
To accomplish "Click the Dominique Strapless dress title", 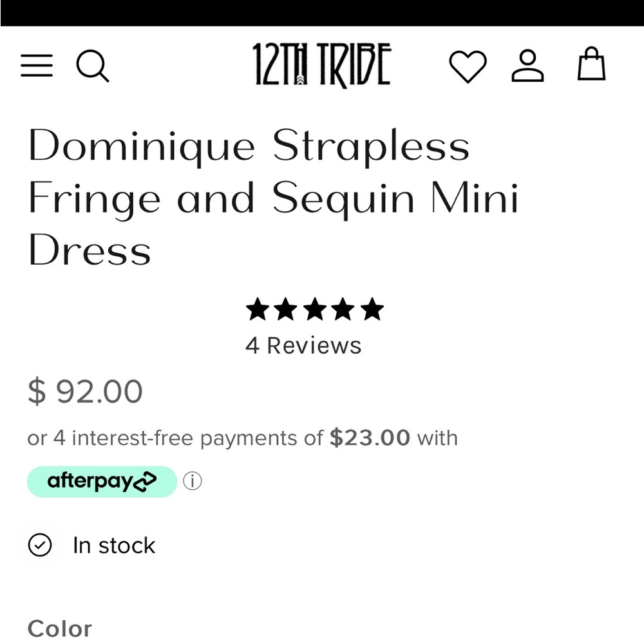I will point(274,196).
